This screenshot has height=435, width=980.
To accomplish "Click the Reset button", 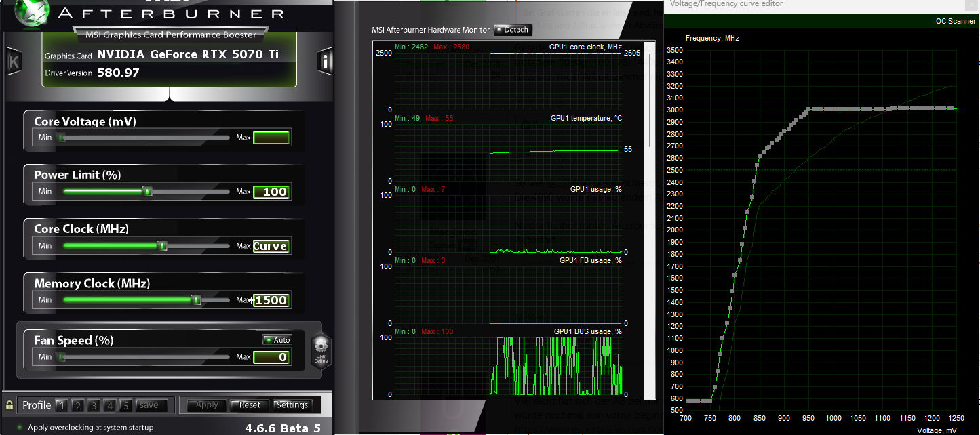I will (x=250, y=405).
